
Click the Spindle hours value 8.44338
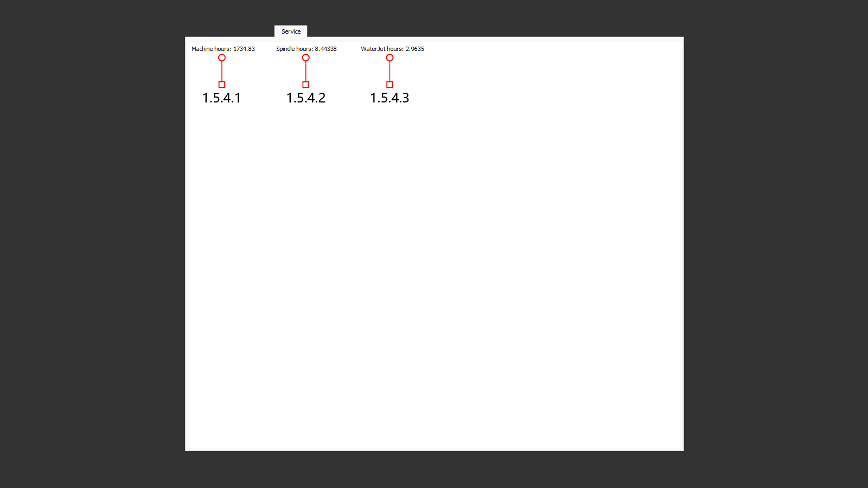click(326, 49)
